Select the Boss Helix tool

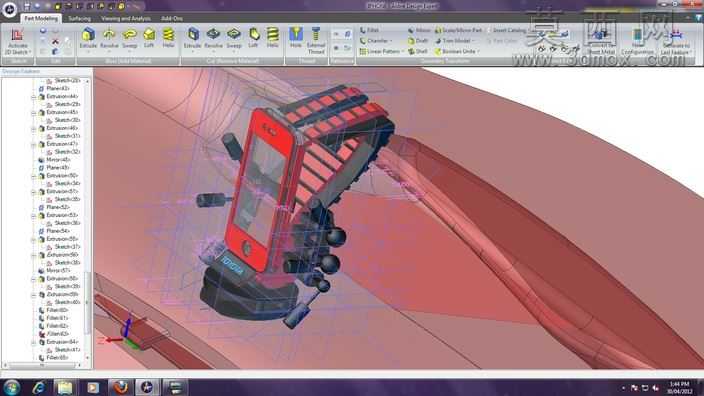coord(168,38)
